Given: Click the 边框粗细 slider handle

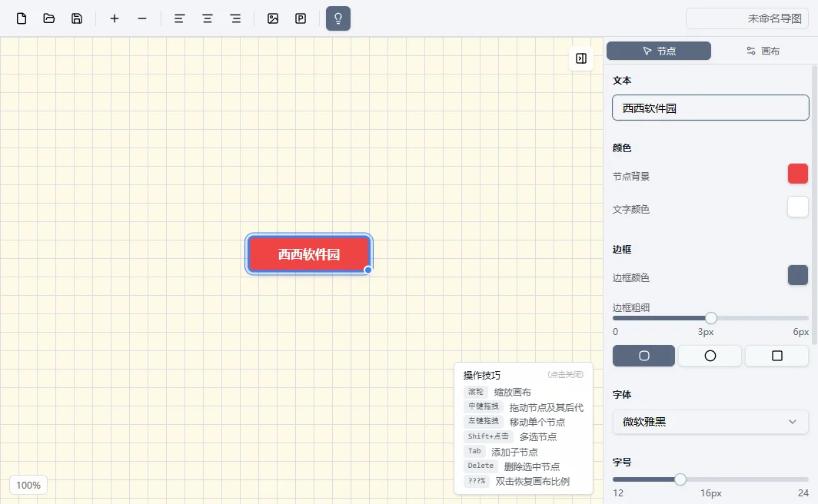Looking at the screenshot, I should (x=710, y=318).
